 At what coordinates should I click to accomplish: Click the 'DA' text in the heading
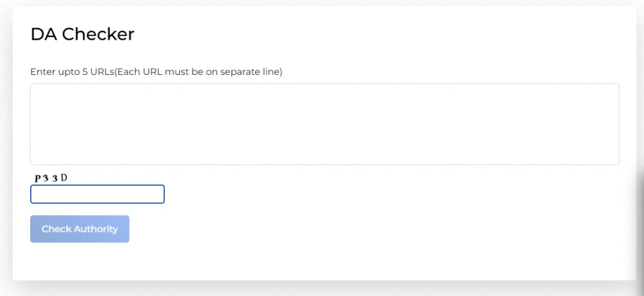[x=43, y=35]
